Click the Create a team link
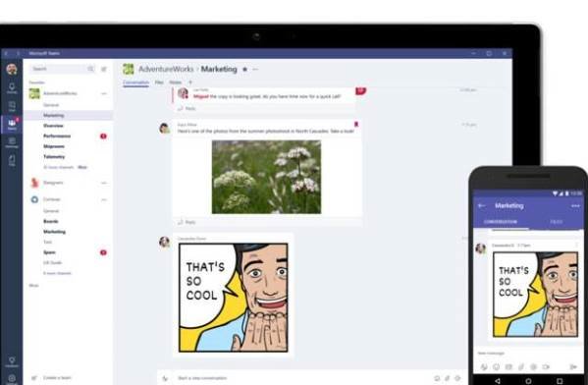This screenshot has height=385, width=588. [x=57, y=378]
